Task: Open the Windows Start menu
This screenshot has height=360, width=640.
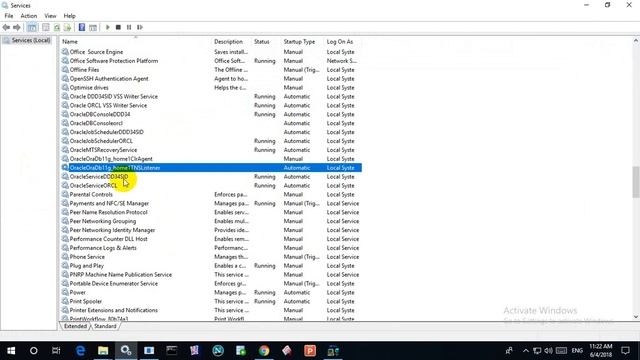Action: pos(11,351)
